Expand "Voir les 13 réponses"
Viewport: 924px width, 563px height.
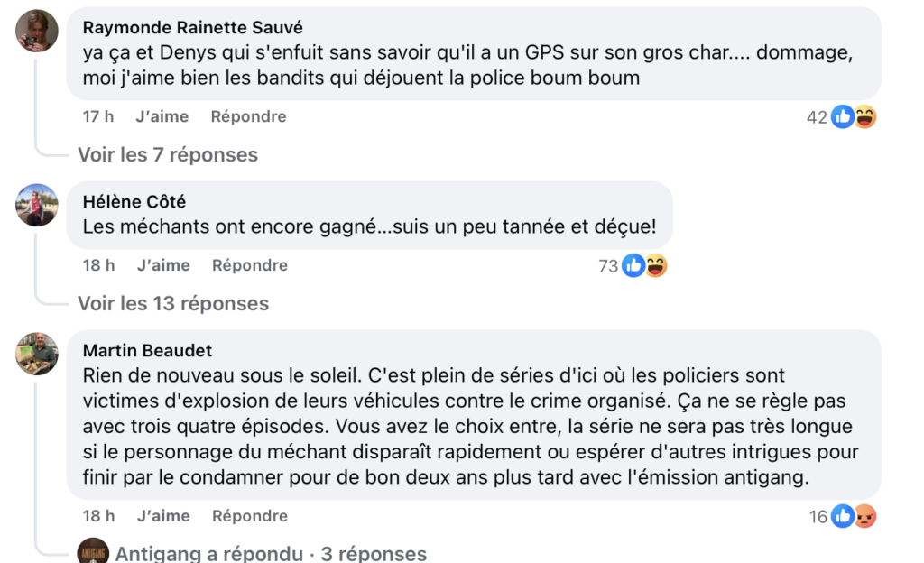point(173,304)
